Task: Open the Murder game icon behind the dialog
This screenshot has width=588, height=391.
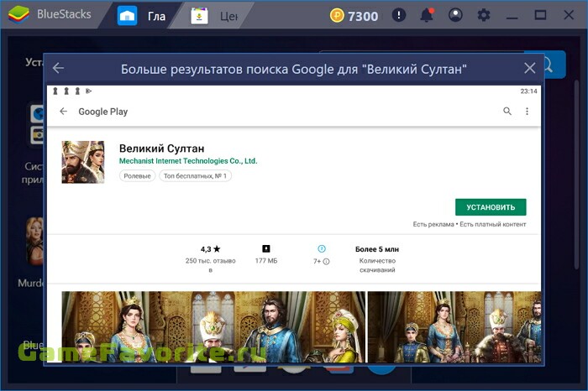Action: (34, 241)
